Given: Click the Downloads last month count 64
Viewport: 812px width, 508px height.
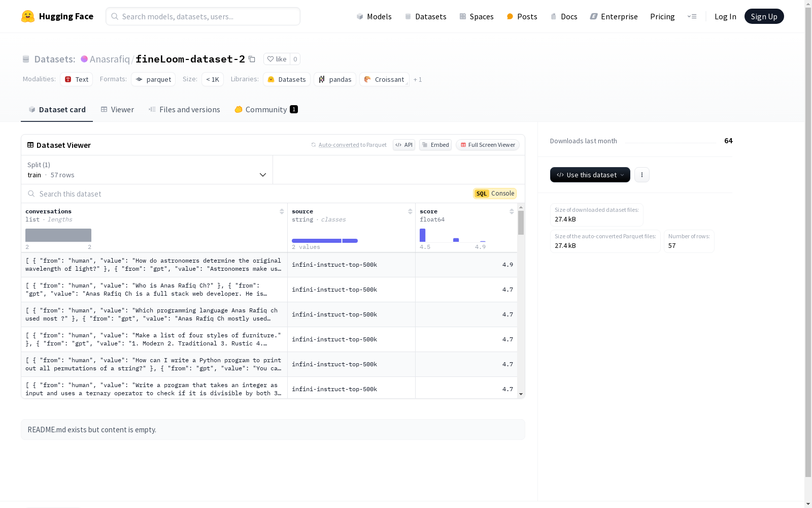Looking at the screenshot, I should [728, 141].
